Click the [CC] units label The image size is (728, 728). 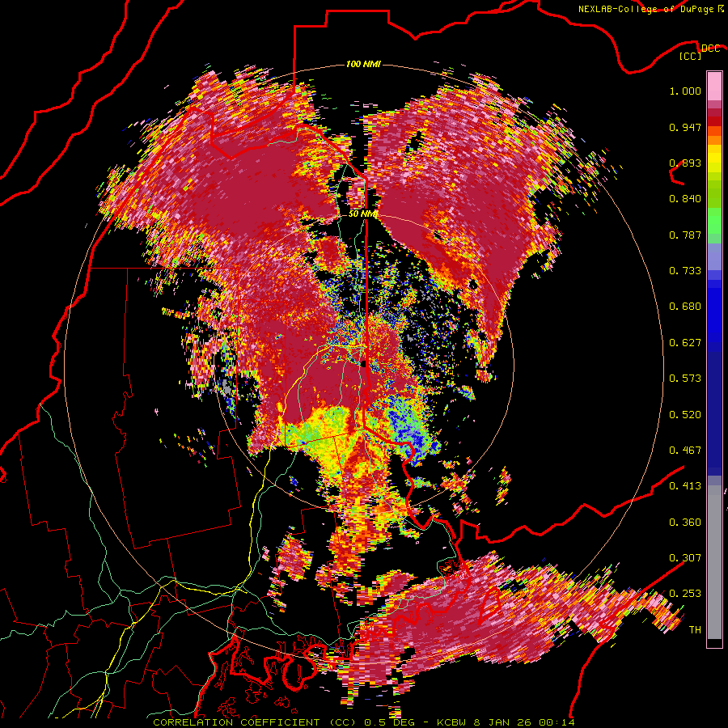[x=691, y=57]
